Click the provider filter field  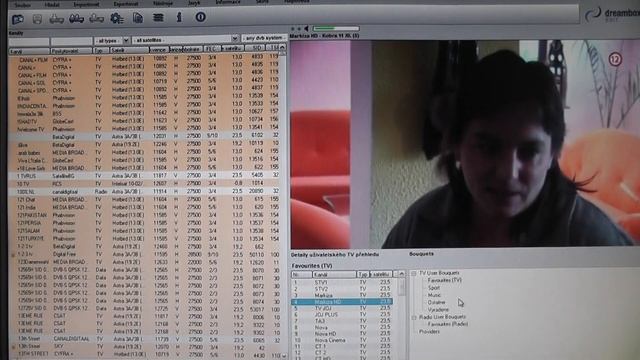point(71,41)
